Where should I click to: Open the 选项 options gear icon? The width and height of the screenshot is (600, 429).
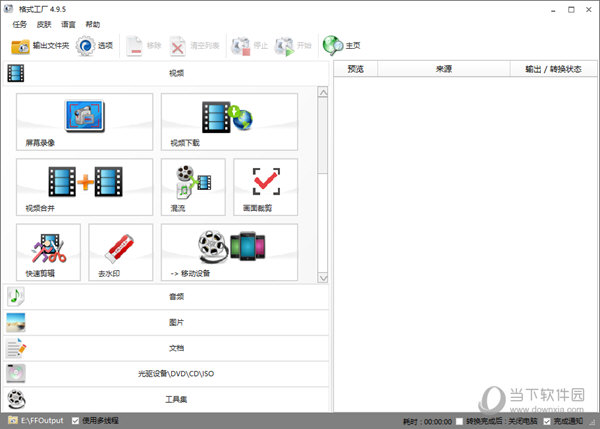pyautogui.click(x=85, y=46)
